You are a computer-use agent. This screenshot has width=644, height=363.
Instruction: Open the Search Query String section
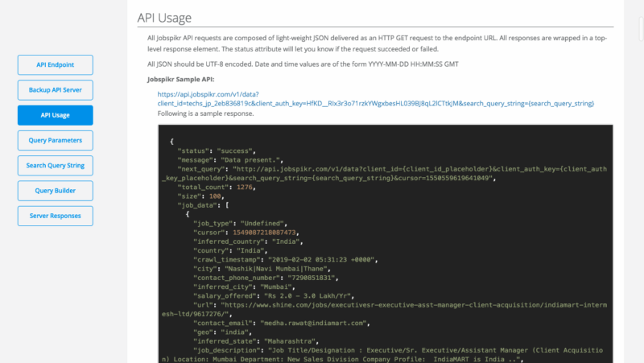(55, 165)
